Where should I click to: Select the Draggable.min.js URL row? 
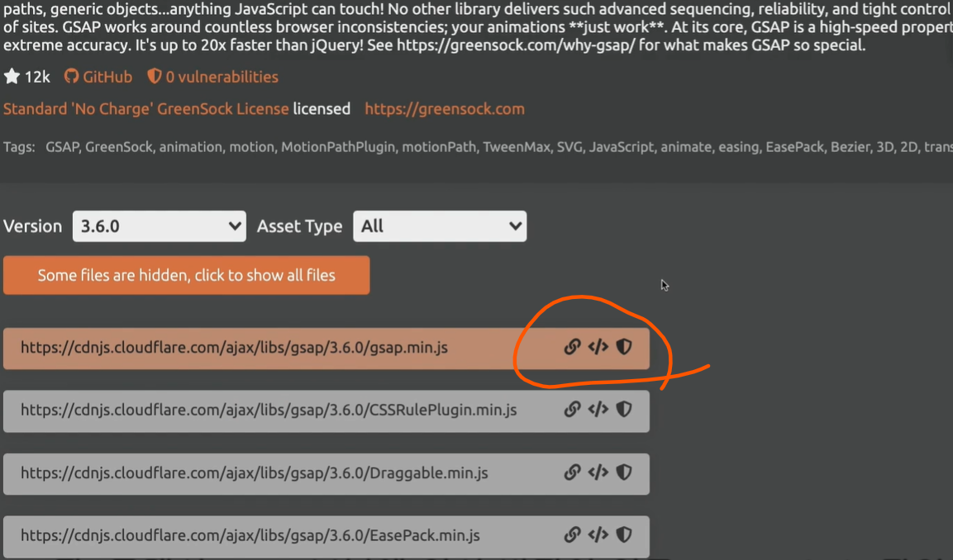tap(326, 474)
